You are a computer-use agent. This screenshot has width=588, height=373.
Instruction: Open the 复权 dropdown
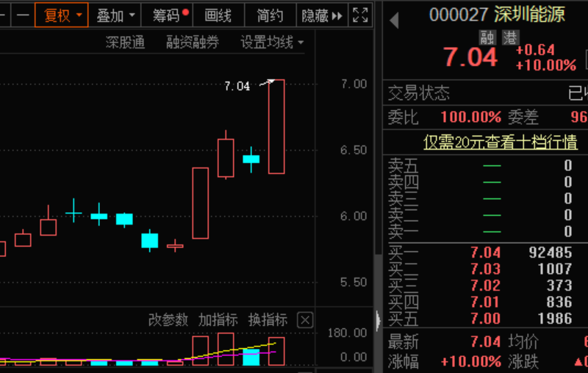(62, 15)
